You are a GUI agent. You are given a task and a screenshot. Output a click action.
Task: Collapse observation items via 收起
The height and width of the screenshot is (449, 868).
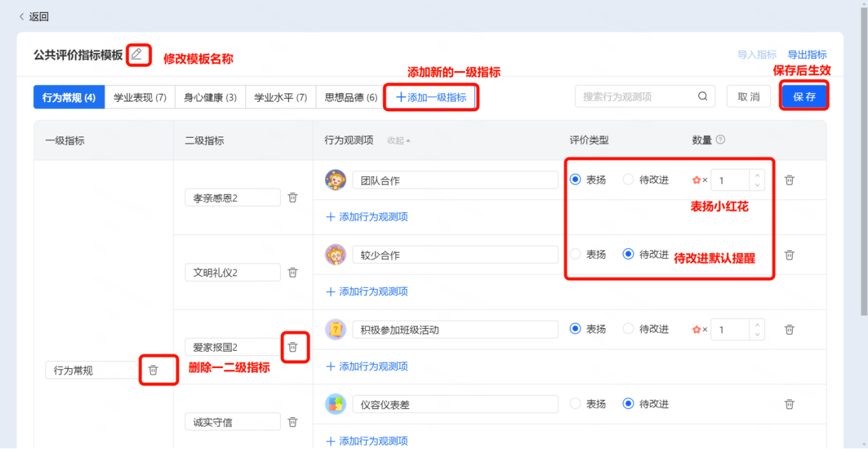click(398, 140)
